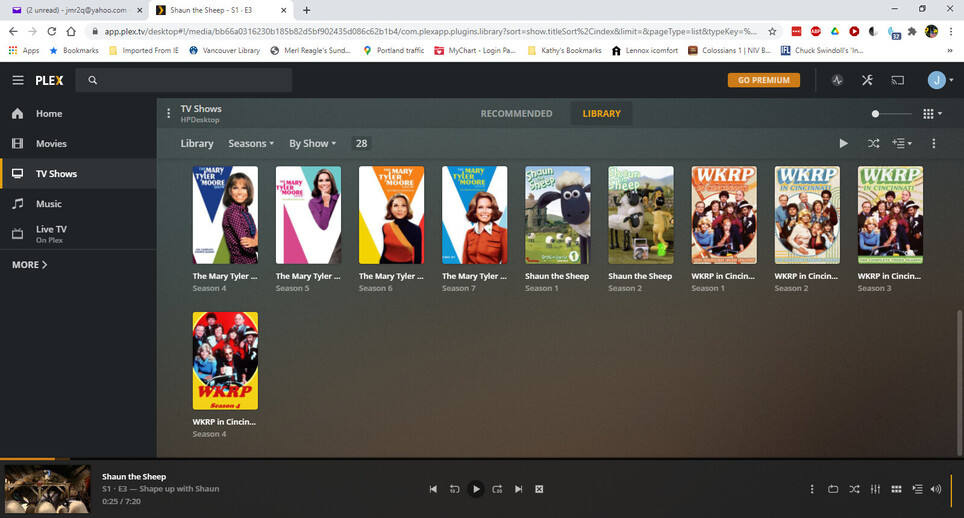Image resolution: width=964 pixels, height=518 pixels.
Task: Open Mary Tyler Moore Season 4 poster
Action: (x=225, y=215)
